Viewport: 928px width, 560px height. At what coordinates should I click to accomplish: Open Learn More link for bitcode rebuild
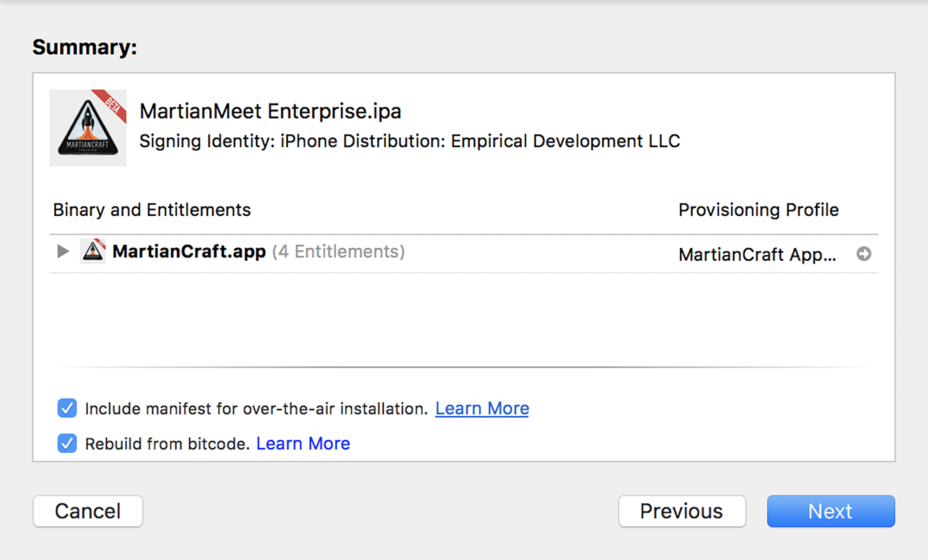tap(303, 444)
